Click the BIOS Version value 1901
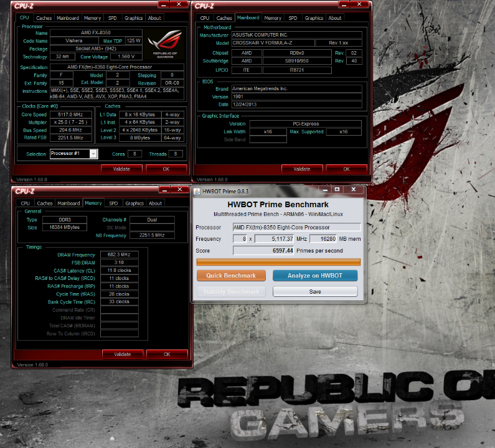The width and height of the screenshot is (495, 448). 297,96
